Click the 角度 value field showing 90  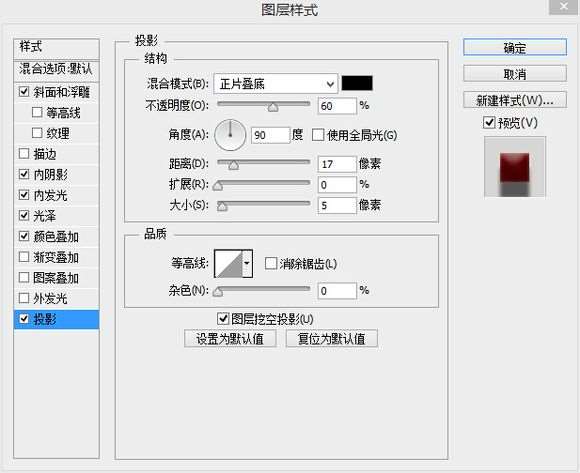coord(270,135)
